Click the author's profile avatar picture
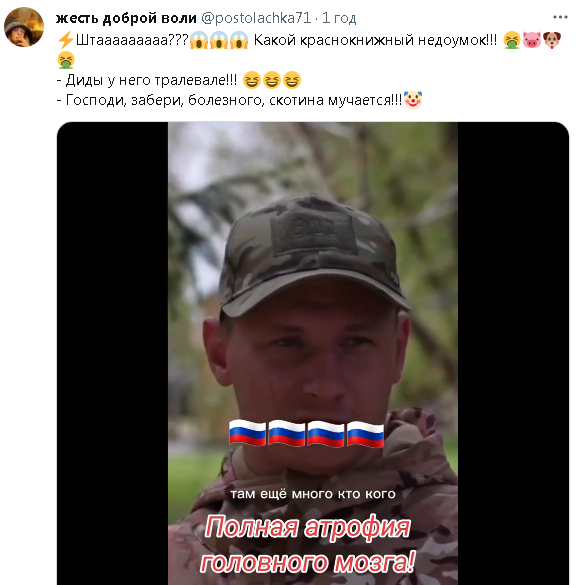The image size is (577, 585). point(24,27)
